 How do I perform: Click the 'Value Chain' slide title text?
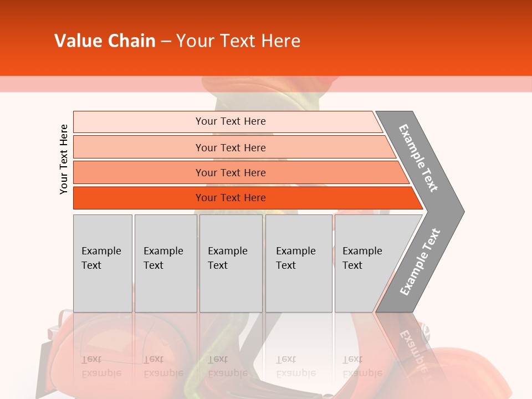[105, 41]
